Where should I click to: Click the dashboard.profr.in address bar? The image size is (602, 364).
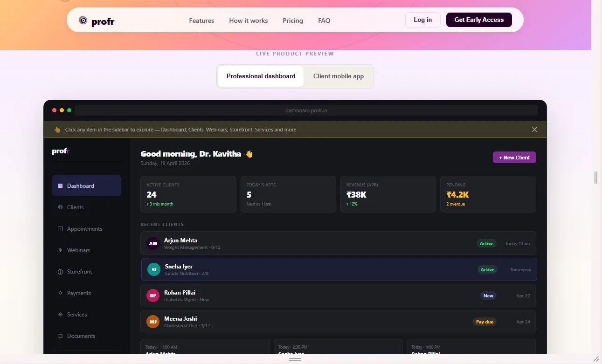(306, 110)
